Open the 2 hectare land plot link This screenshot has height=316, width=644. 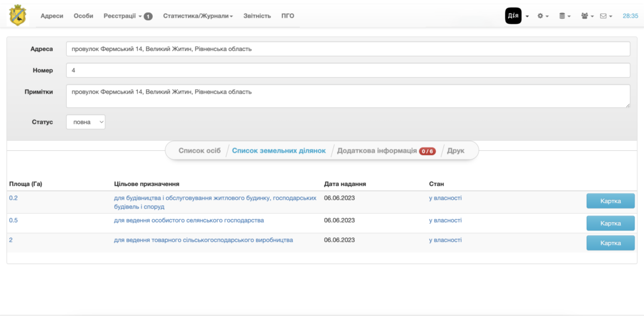pos(11,240)
